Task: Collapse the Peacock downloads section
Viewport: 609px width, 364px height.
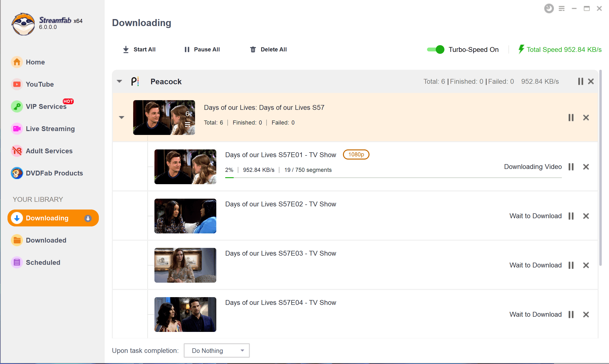Action: [x=120, y=81]
